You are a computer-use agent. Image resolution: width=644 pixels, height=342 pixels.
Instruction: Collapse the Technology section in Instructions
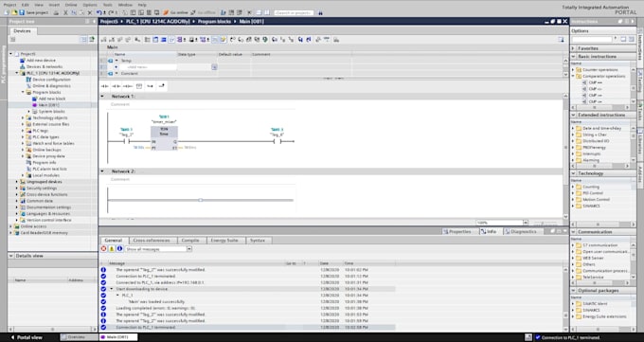click(x=573, y=173)
